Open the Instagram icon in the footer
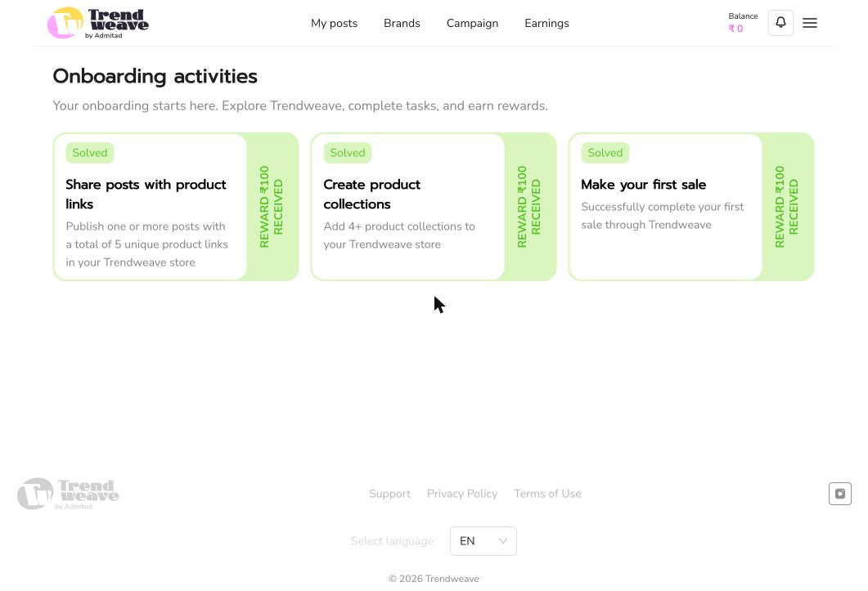The width and height of the screenshot is (868, 591). point(839,494)
